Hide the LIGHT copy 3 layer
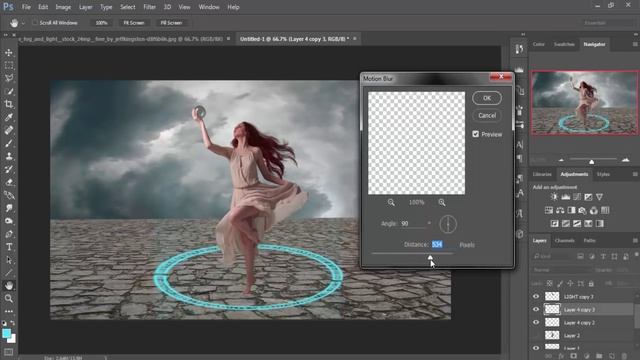Image resolution: width=640 pixels, height=360 pixels. 536,297
